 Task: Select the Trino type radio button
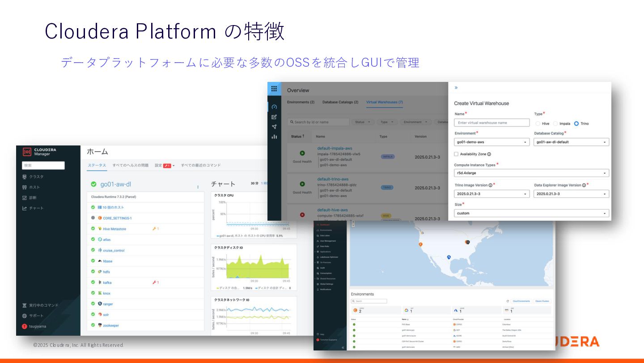pos(576,124)
